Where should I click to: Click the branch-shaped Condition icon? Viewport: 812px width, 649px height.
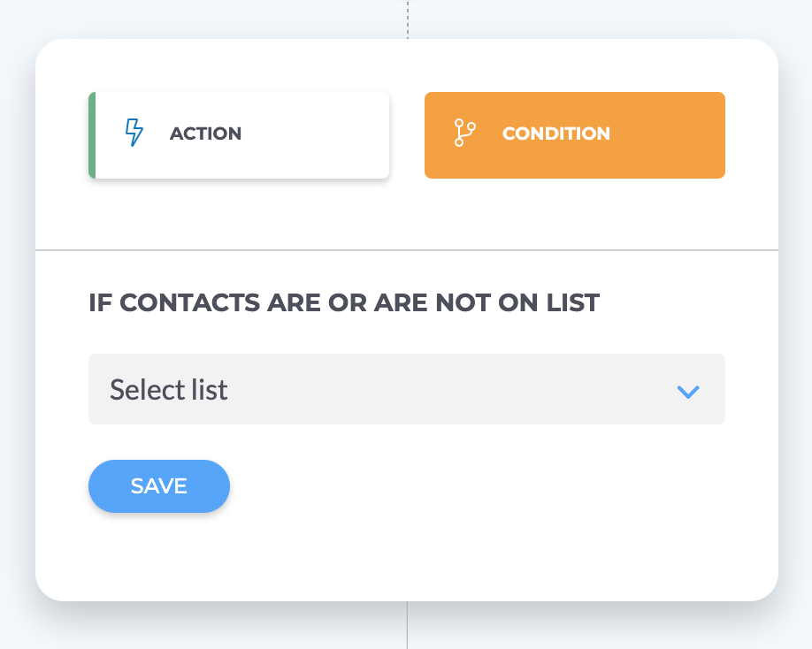coord(464,133)
